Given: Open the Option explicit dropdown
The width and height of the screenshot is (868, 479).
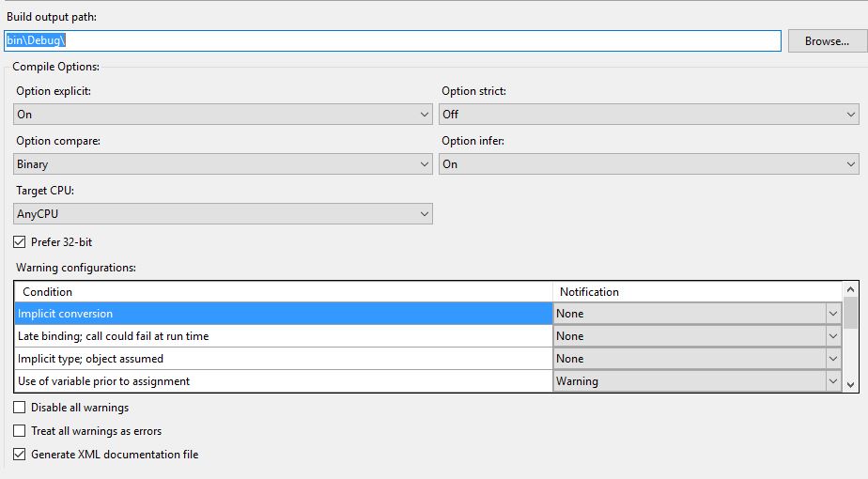Looking at the screenshot, I should pos(224,115).
